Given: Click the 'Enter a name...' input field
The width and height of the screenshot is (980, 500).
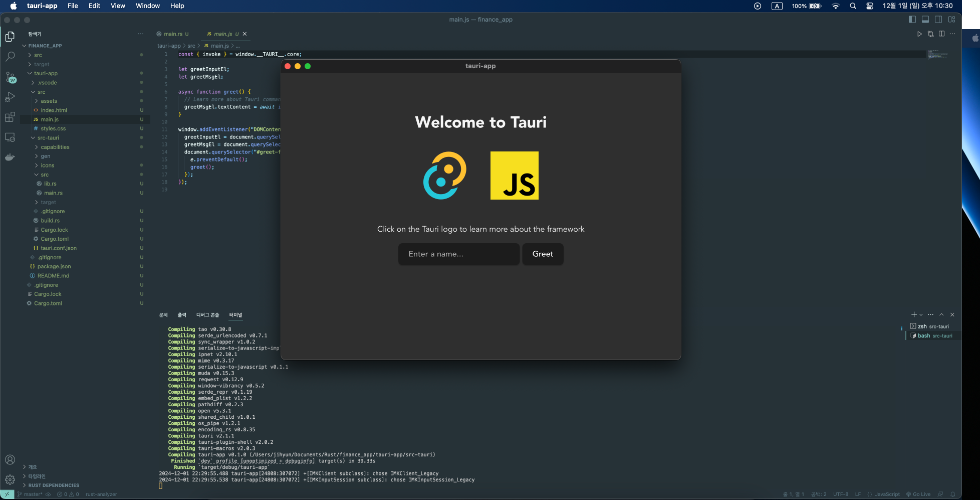Looking at the screenshot, I should [x=459, y=254].
